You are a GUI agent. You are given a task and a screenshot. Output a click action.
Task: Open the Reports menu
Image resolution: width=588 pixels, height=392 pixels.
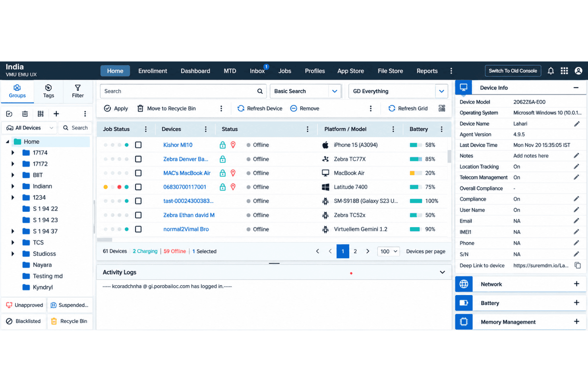(427, 71)
